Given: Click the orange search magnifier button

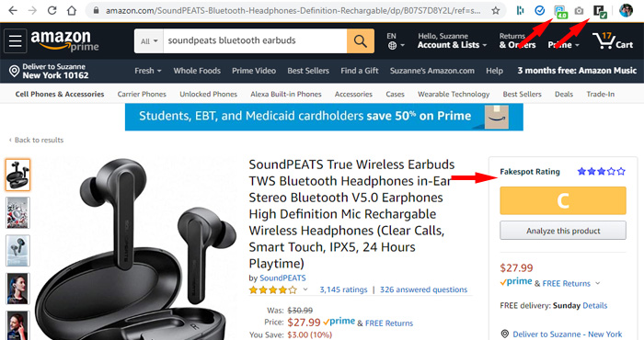Looking at the screenshot, I should [361, 40].
